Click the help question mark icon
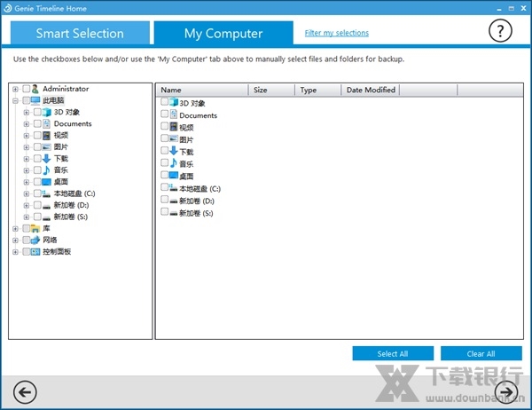Viewport: 532px width, 410px height. click(x=501, y=31)
